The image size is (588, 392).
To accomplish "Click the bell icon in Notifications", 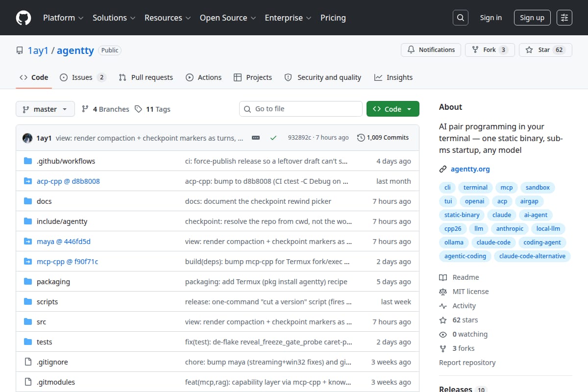I will coord(411,49).
